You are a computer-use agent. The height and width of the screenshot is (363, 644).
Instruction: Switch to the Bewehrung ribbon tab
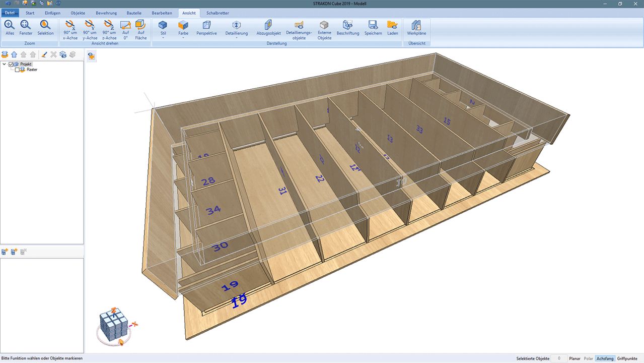pyautogui.click(x=106, y=13)
